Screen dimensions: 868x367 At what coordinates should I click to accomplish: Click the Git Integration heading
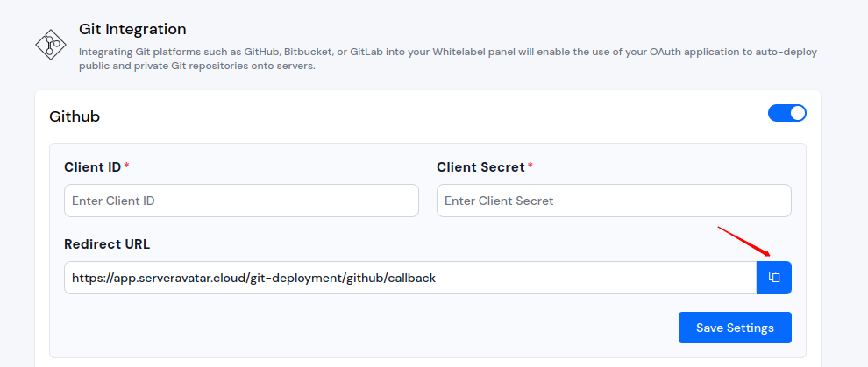132,29
